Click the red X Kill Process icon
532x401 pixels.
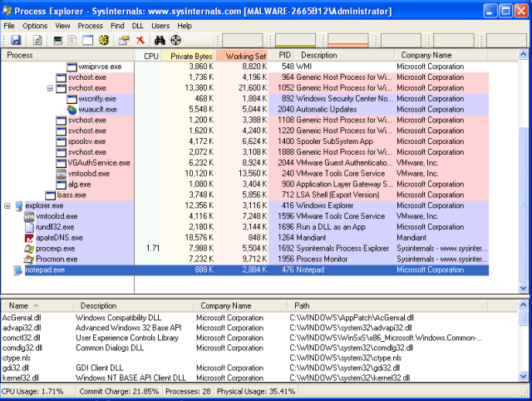pos(140,40)
